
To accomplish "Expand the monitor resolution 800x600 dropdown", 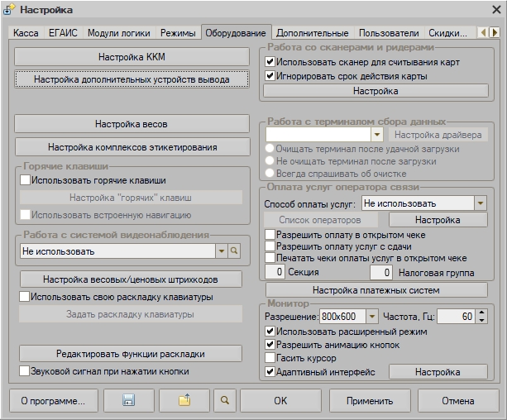I will coord(371,317).
